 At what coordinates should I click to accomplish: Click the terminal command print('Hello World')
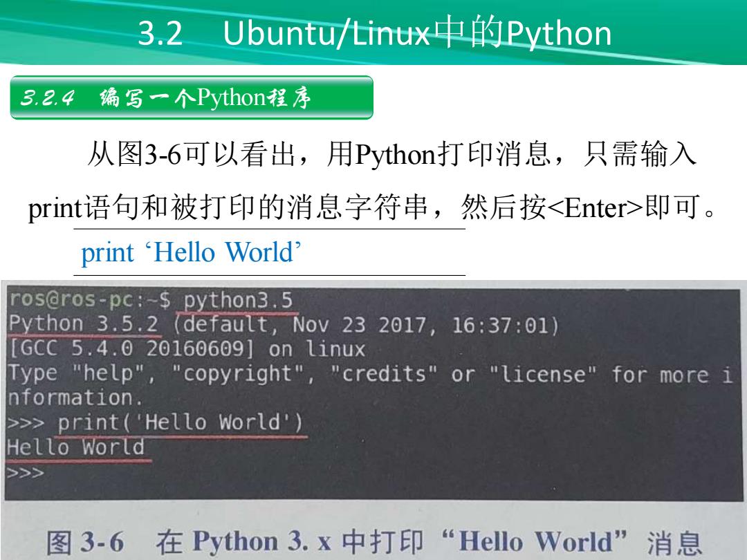point(180,422)
